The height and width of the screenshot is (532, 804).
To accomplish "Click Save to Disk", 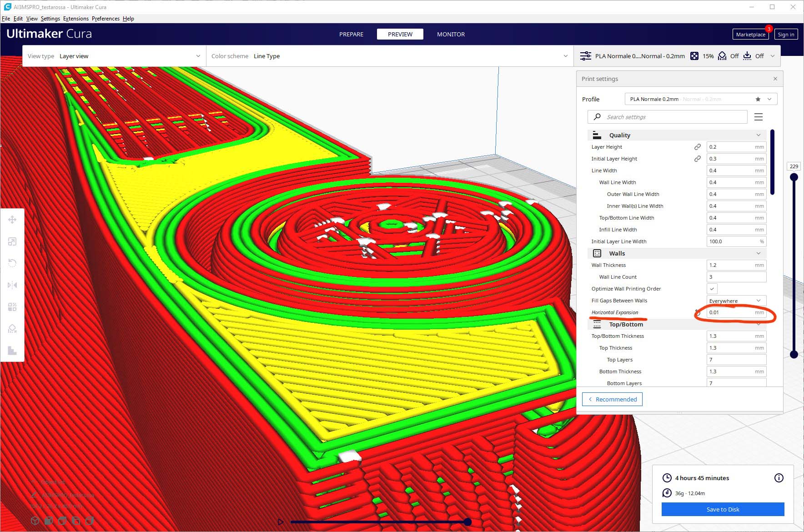I will [723, 509].
